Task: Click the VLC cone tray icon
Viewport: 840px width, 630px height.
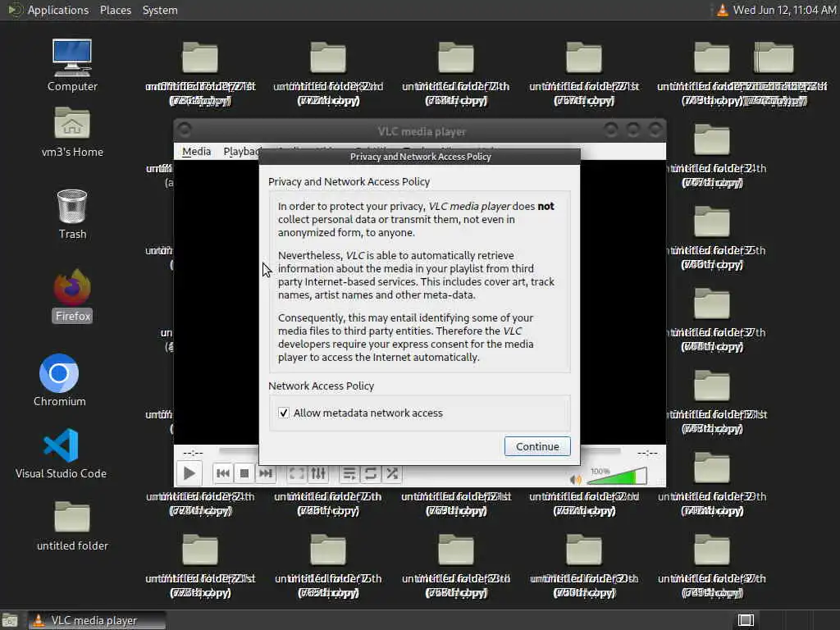Action: coord(723,10)
